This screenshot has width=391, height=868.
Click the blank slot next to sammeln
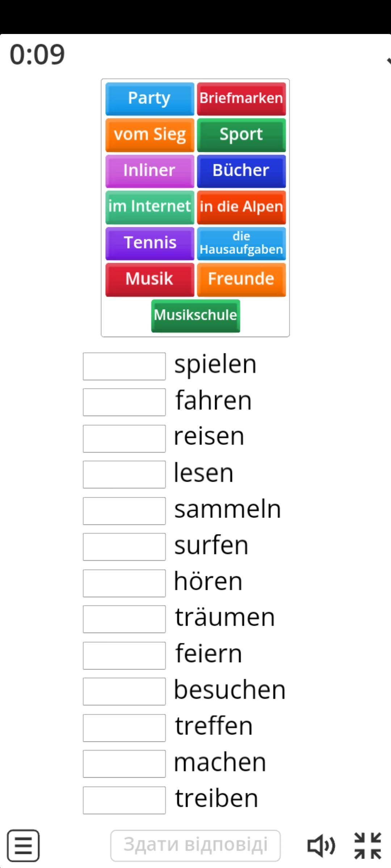(124, 511)
